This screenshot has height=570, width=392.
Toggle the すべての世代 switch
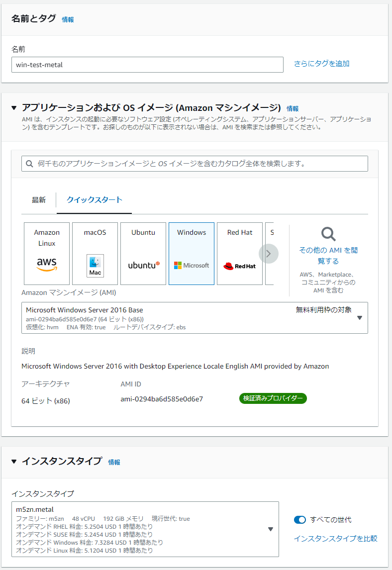[300, 520]
